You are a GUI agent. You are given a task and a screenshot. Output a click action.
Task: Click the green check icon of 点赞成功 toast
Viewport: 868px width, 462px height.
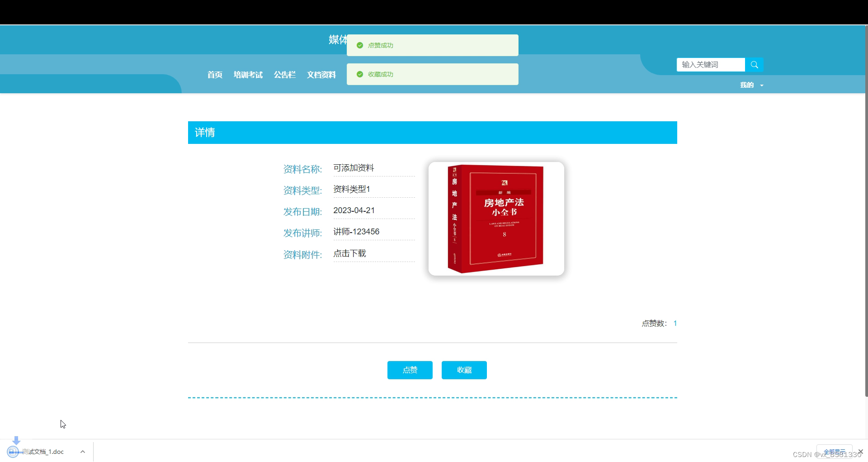click(360, 45)
